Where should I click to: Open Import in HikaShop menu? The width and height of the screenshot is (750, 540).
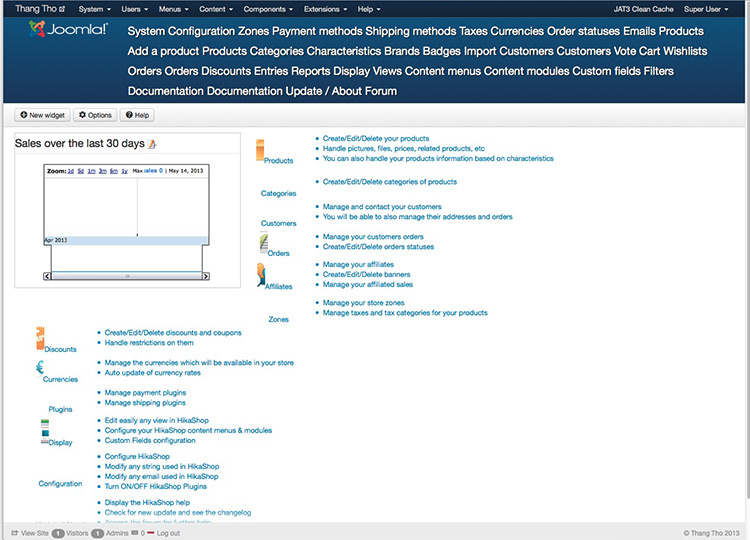coord(480,51)
